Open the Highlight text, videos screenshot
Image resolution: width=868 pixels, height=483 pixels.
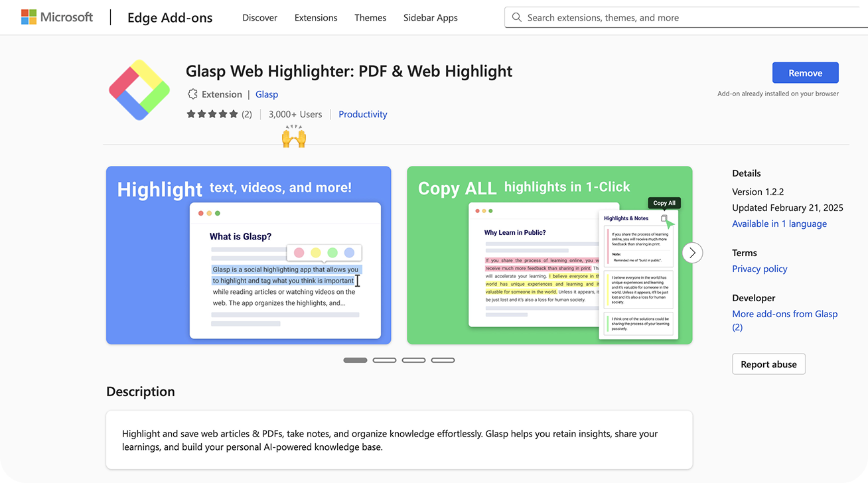point(249,255)
